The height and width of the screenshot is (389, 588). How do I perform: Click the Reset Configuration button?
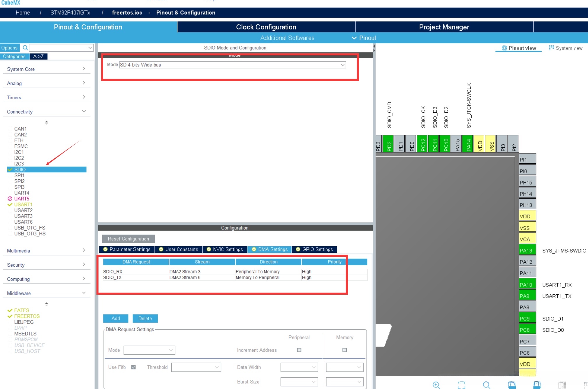click(128, 239)
